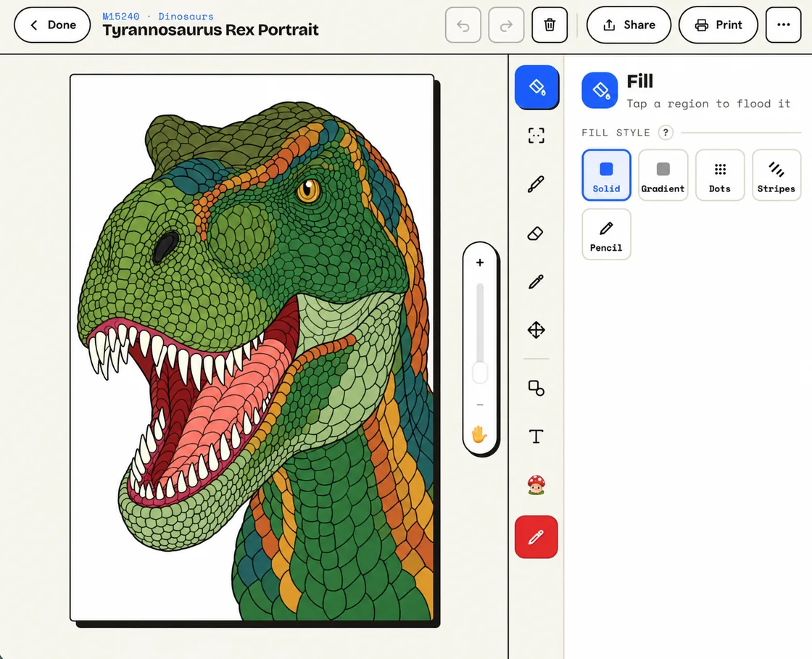812x659 pixels.
Task: Select the move arrows tool
Action: pyautogui.click(x=536, y=330)
